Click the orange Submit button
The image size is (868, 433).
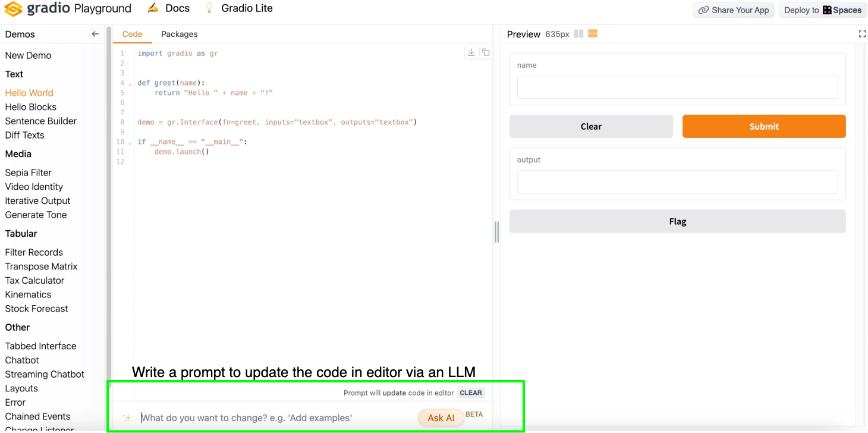(764, 126)
